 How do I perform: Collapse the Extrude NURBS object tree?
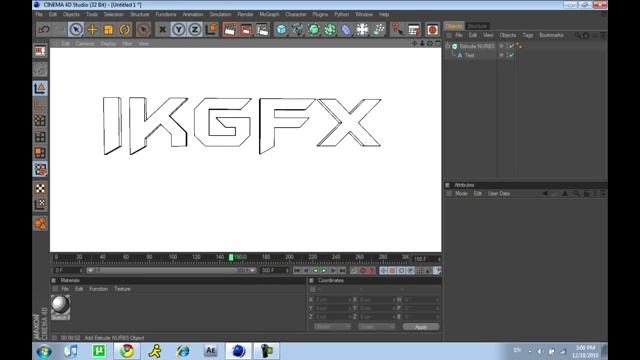click(448, 46)
